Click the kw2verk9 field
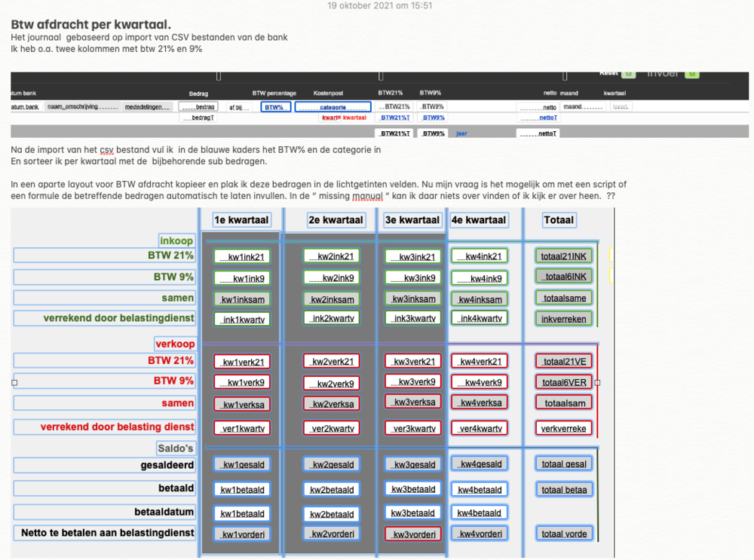This screenshot has width=754, height=560. coord(331,384)
